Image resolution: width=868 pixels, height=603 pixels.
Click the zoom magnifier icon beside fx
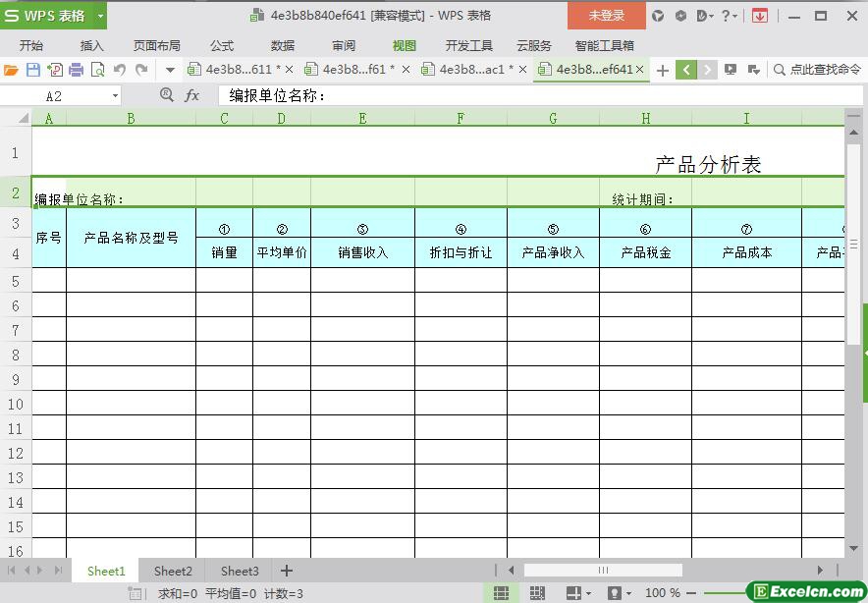click(x=166, y=95)
